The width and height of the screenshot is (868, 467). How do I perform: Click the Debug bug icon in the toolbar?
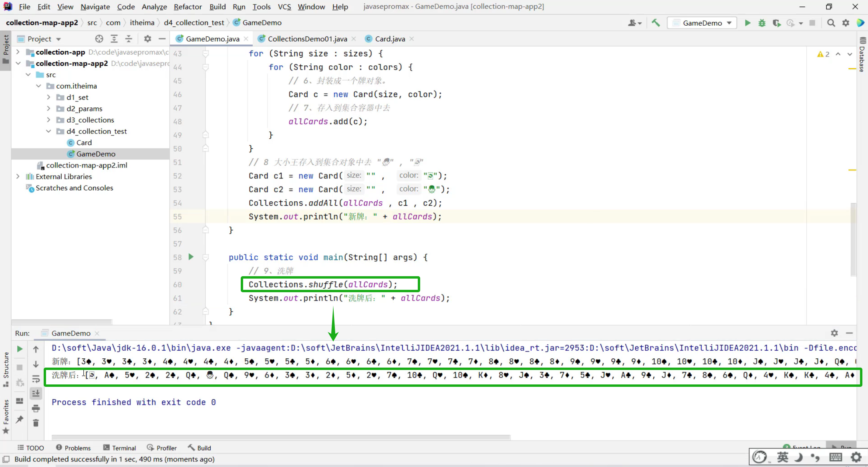[762, 23]
